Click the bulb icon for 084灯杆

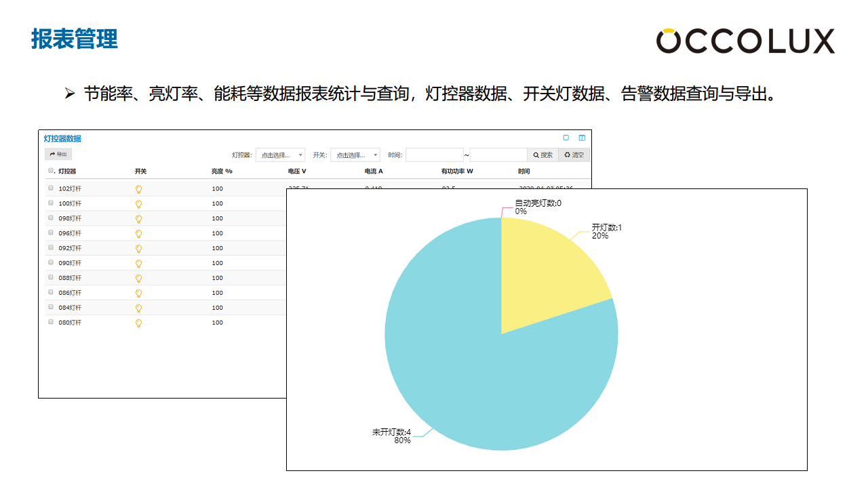tap(139, 308)
